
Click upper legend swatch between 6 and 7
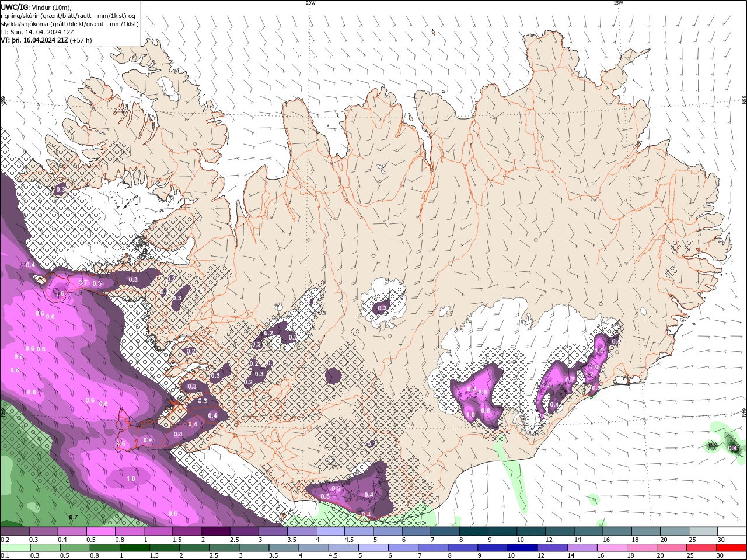[x=416, y=531]
